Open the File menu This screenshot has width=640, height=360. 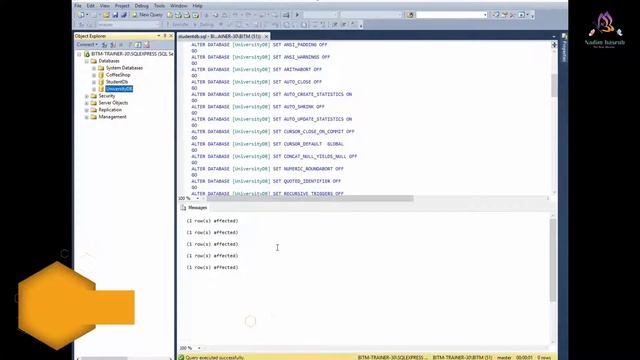click(x=78, y=6)
